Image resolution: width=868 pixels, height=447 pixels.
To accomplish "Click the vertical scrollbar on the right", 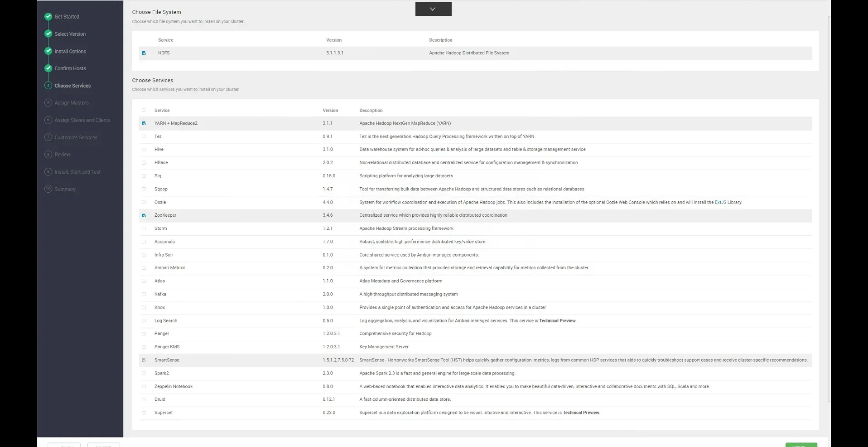I will point(829,209).
